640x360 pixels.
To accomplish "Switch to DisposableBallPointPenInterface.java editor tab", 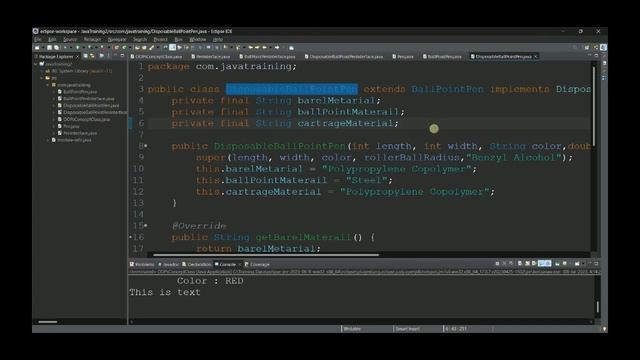I will click(x=344, y=57).
